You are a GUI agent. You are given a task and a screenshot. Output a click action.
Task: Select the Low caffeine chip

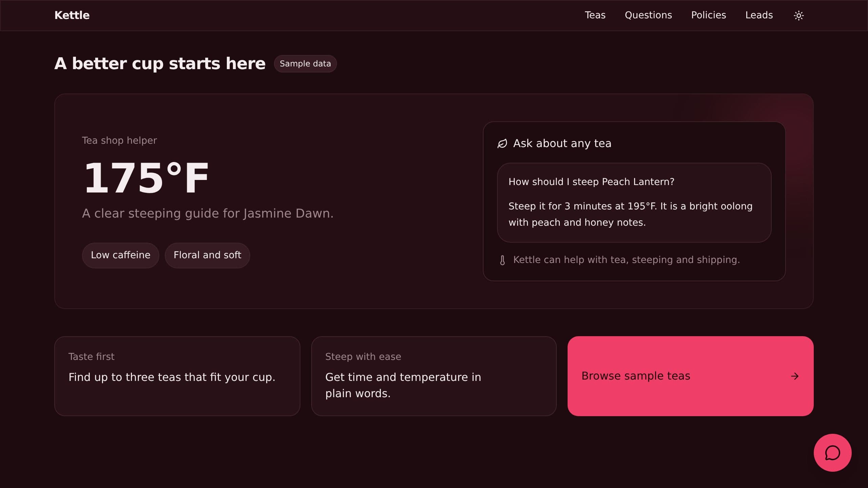(x=120, y=255)
